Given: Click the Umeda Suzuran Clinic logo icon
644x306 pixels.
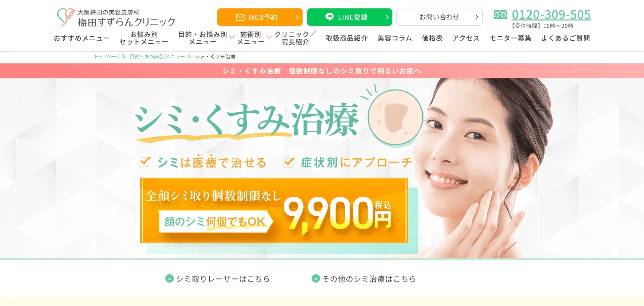Looking at the screenshot, I should (66, 17).
